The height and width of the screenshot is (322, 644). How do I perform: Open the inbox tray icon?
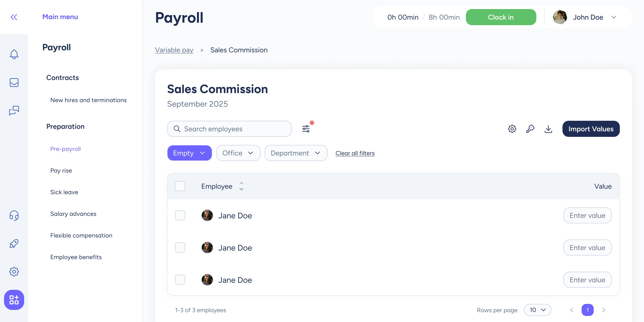(x=14, y=83)
